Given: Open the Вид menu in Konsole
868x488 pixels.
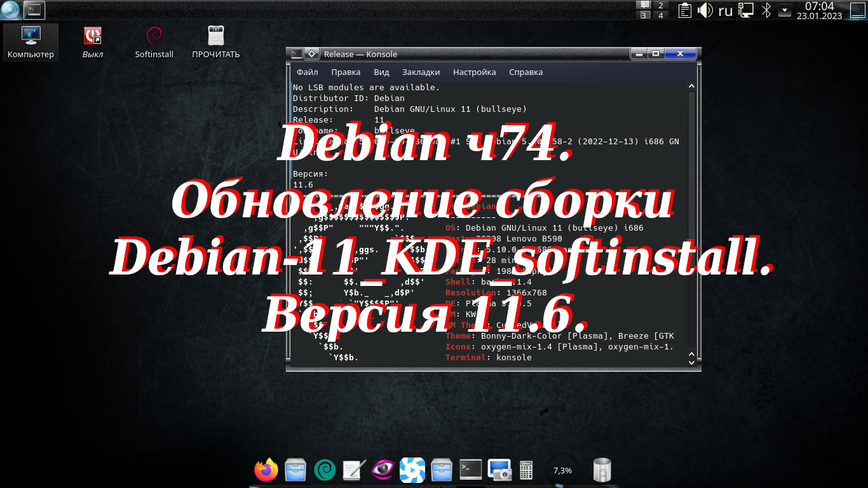Looking at the screenshot, I should (381, 72).
